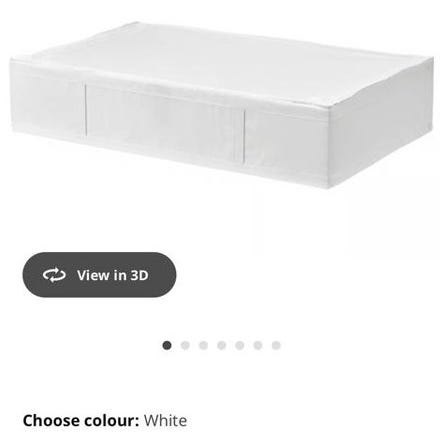Image resolution: width=443 pixels, height=443 pixels.
Task: Click the right front panel of the storage case
Action: (x=287, y=145)
